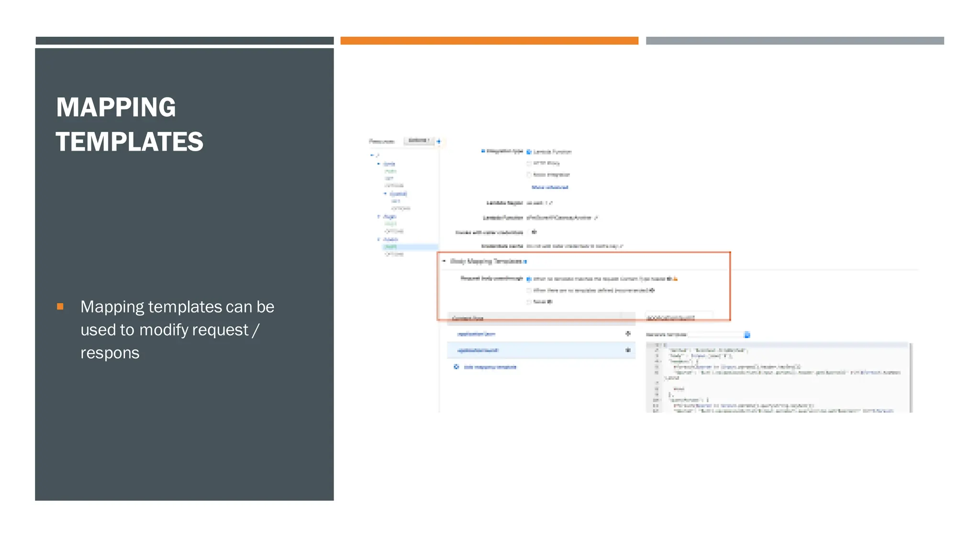Edit the Lambda Function name pencil icon

pos(596,218)
